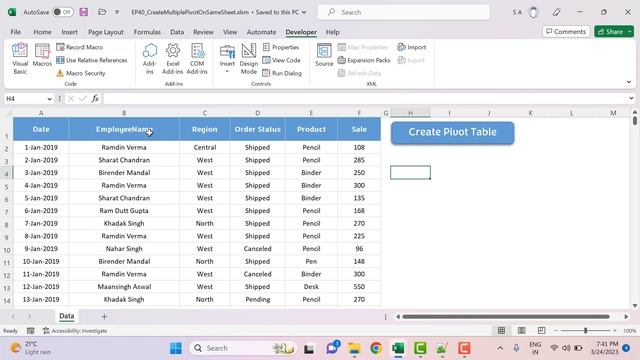Open File Explorer from taskbar
Viewport: 640px width, 360px height.
click(x=354, y=348)
